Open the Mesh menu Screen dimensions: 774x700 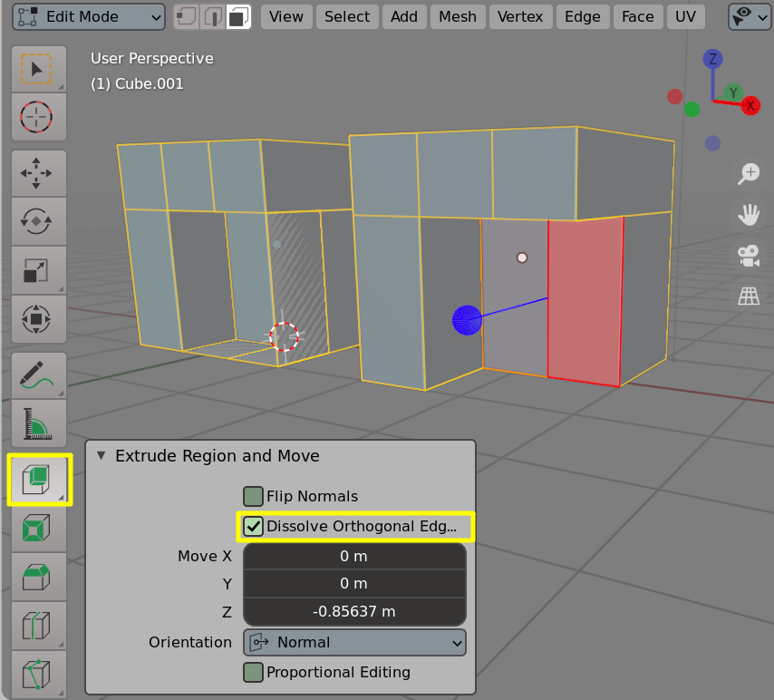(458, 16)
